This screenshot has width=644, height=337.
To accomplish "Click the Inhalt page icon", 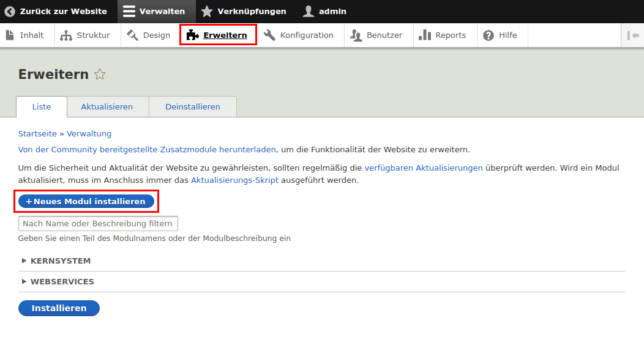I will click(10, 35).
